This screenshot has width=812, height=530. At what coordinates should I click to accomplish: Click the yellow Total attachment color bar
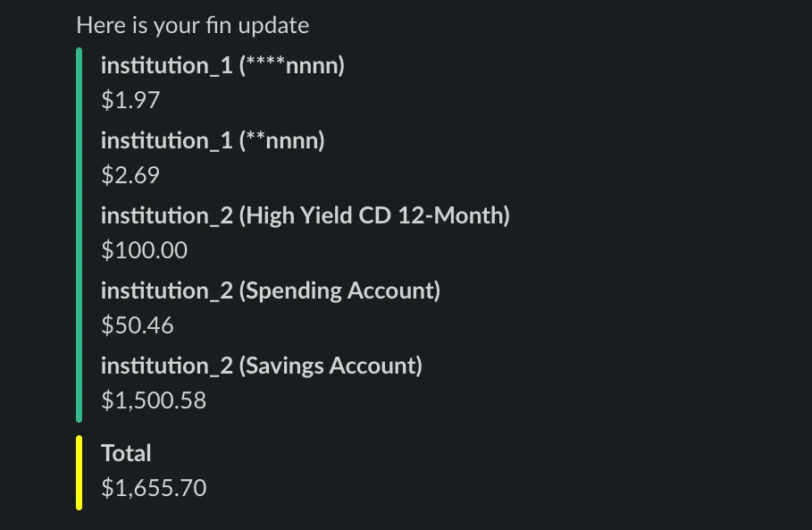coord(80,473)
